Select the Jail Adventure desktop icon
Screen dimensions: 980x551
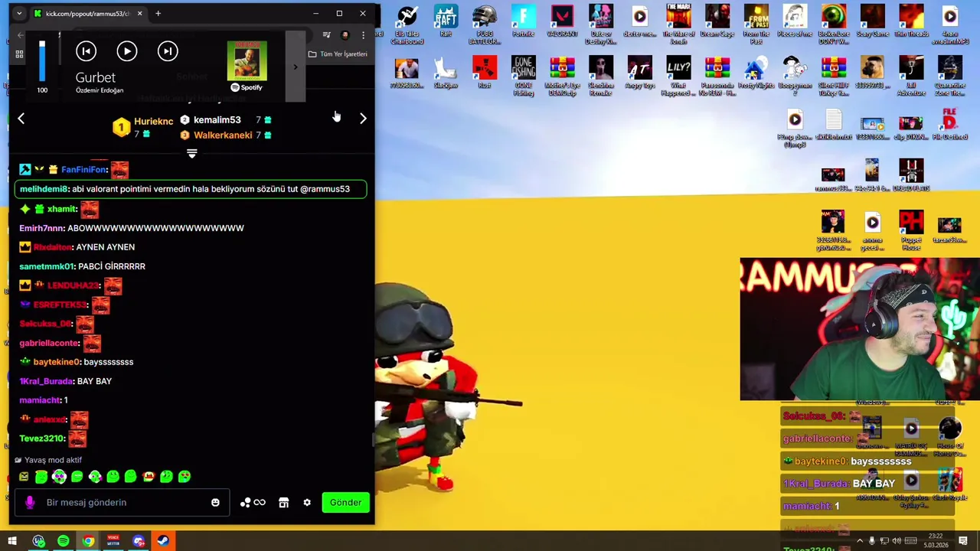[x=911, y=76]
